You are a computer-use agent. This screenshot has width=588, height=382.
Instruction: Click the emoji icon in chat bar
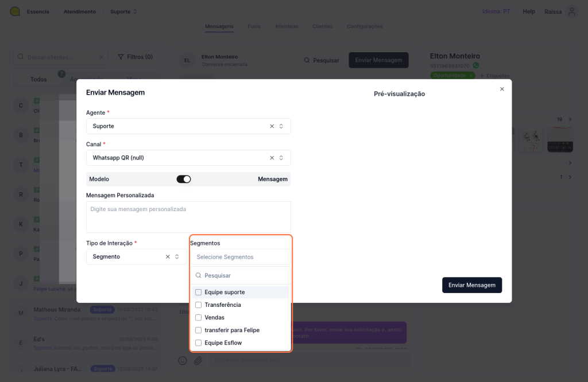pyautogui.click(x=183, y=361)
